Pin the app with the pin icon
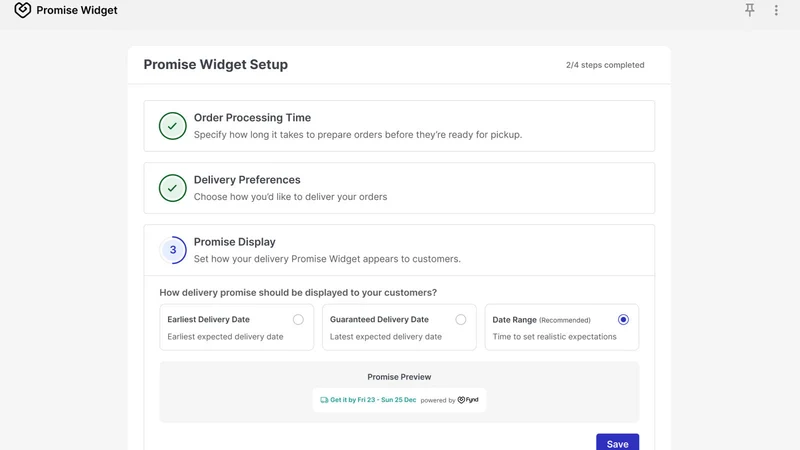 click(749, 10)
